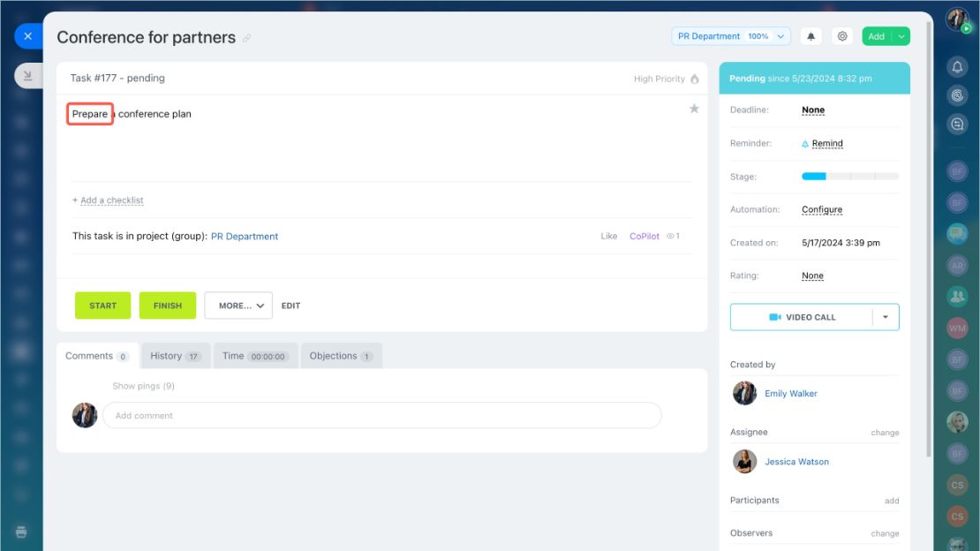Image resolution: width=980 pixels, height=551 pixels.
Task: Click change next to Observers
Action: coord(885,533)
